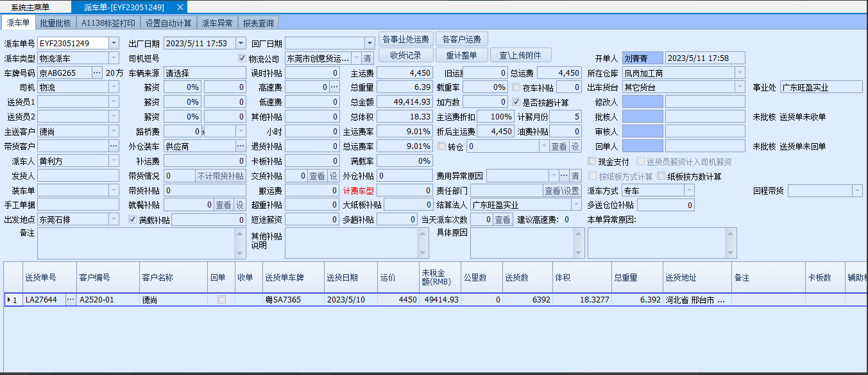
Task: Open the ellipsis picker beside 车牌号码 京ABG265
Action: point(97,73)
